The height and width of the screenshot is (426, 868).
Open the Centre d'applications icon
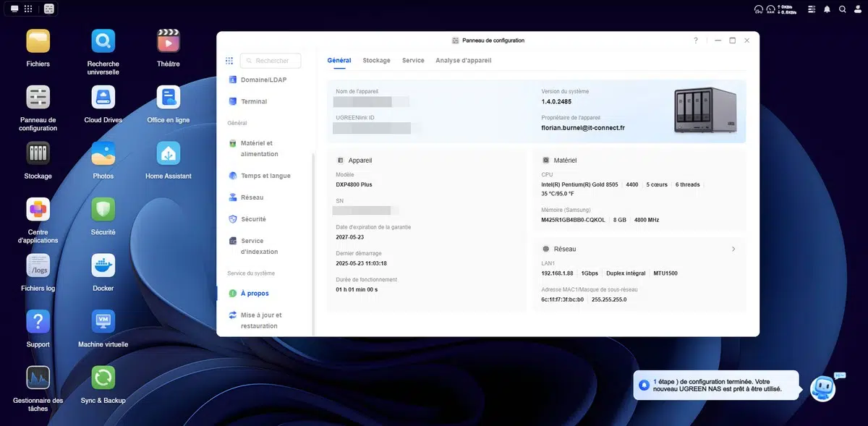click(x=38, y=210)
